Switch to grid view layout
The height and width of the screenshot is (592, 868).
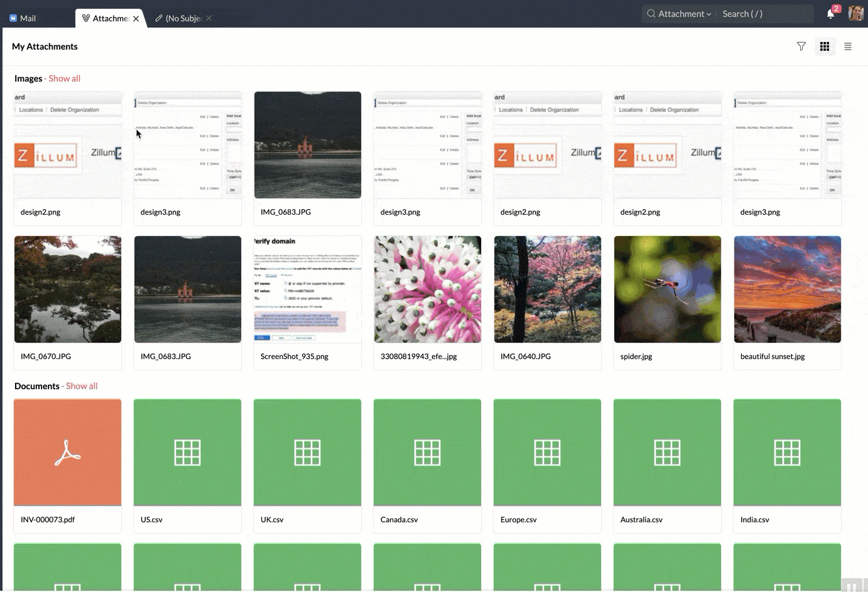coord(825,46)
